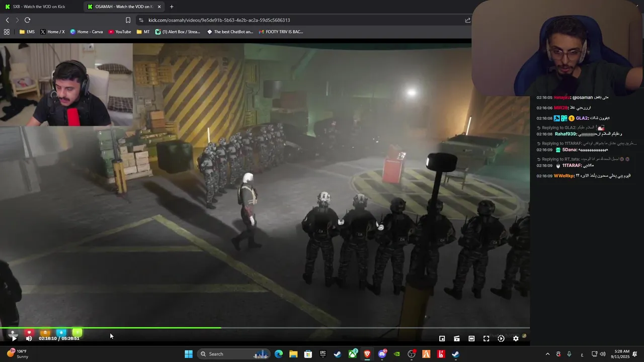Viewport: 644px width, 362px height.
Task: Close the OSAMAH tab
Action: point(159,7)
